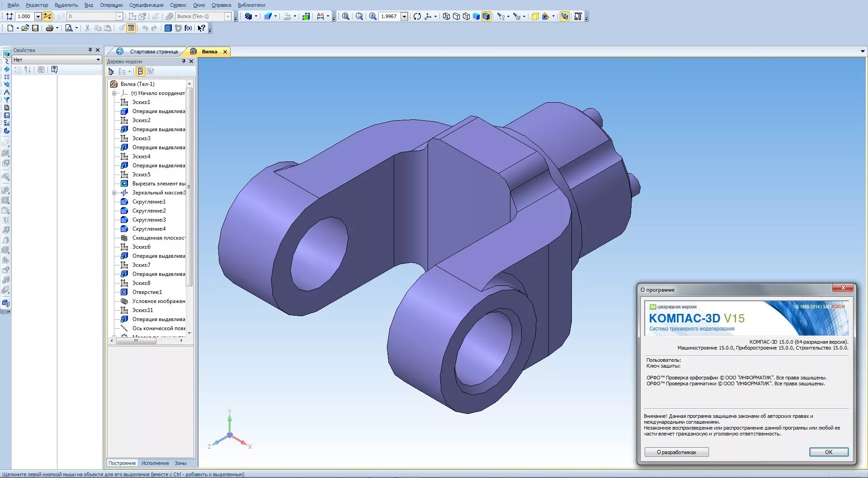Viewport: 868px width, 478px height.
Task: Open the print dropdown arrow
Action: click(x=57, y=28)
